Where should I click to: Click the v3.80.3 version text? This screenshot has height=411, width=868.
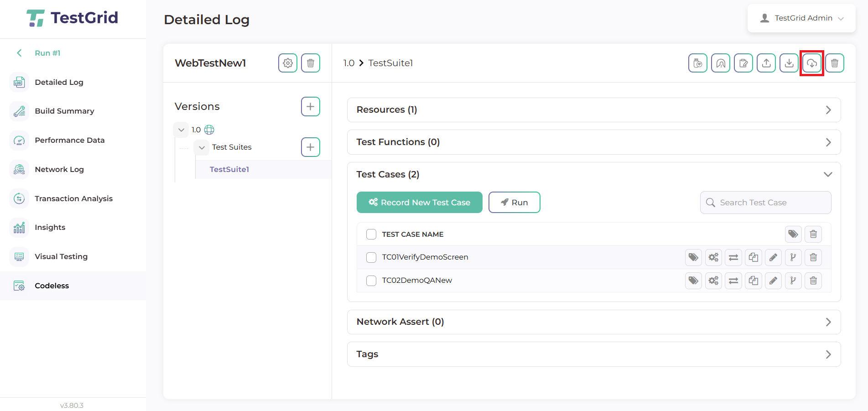coord(72,406)
